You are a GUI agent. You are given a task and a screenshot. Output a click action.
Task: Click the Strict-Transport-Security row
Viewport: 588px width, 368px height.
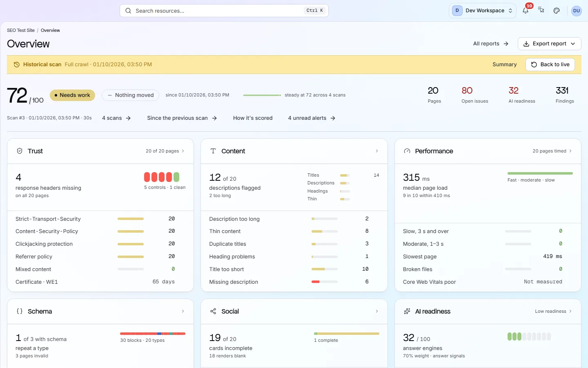click(100, 219)
